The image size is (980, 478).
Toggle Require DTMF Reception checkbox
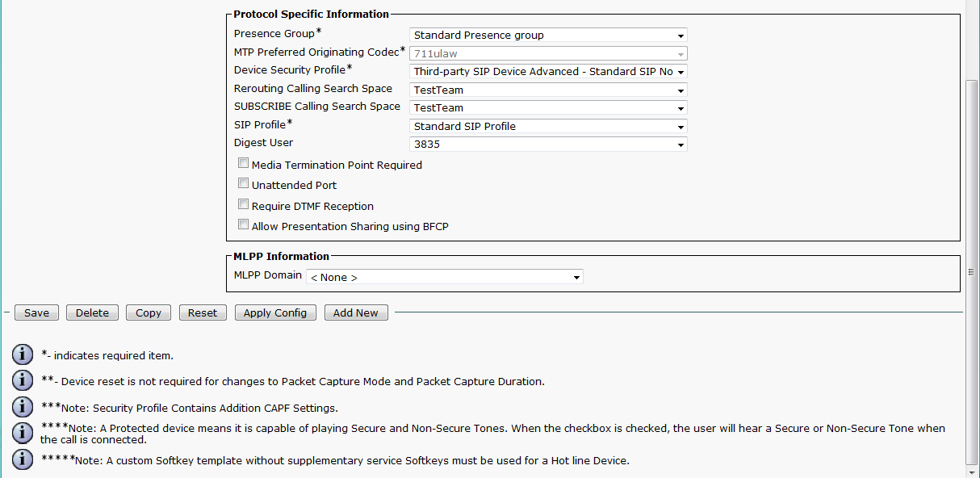pos(243,205)
